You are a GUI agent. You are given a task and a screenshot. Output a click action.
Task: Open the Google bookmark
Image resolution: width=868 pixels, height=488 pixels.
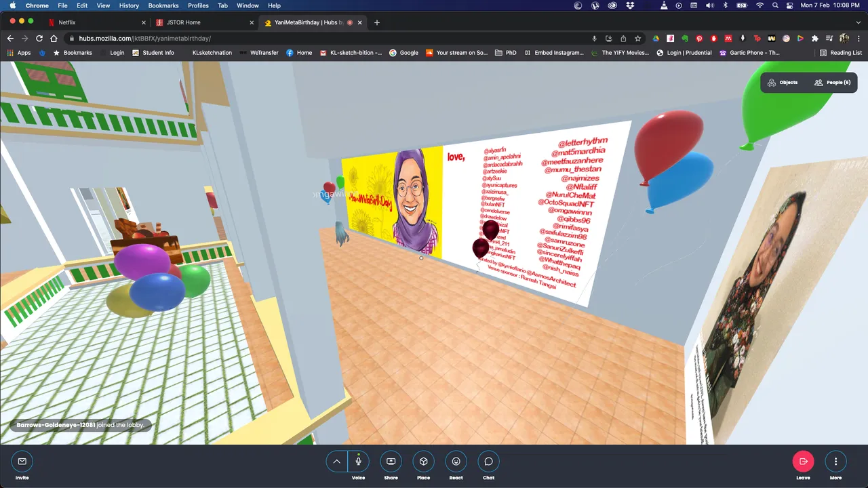tap(403, 53)
